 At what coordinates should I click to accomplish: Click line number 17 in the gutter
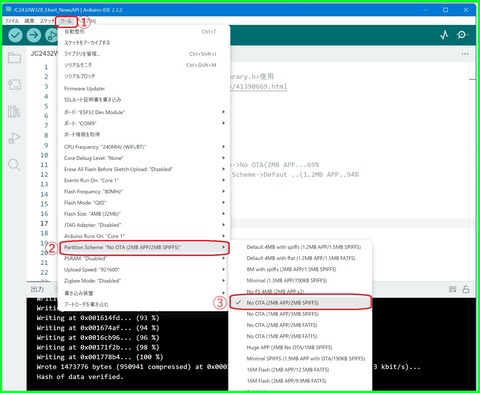44,223
